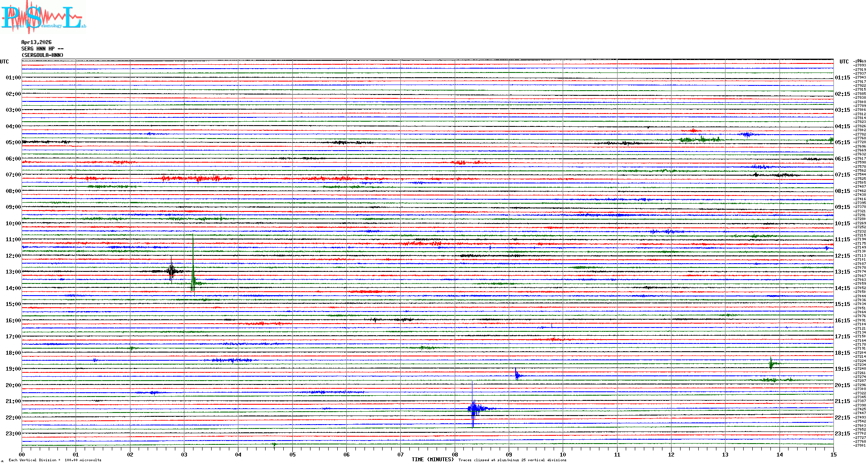Select the 13:00 hour marker on left axis
868x466 pixels.
13,272
